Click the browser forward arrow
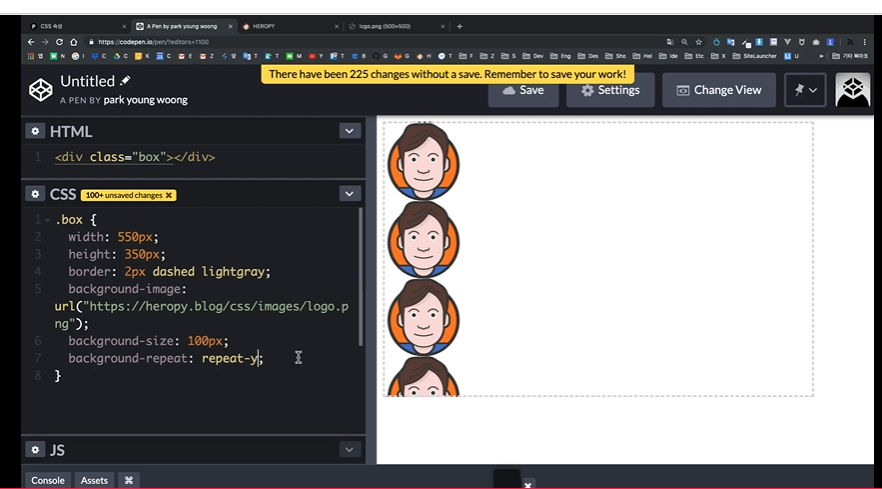This screenshot has width=882, height=489. pos(45,42)
